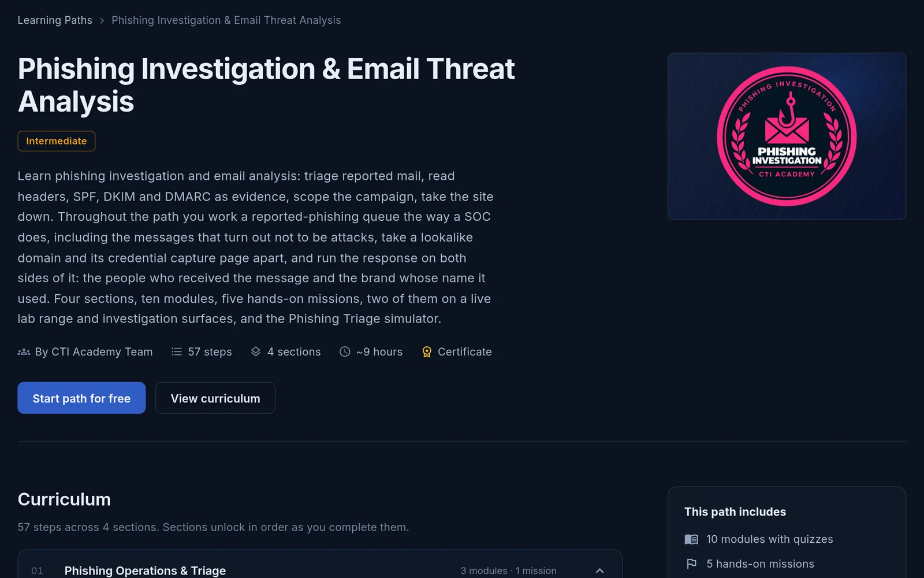Click the Phishing Investigation badge thumbnail

787,136
